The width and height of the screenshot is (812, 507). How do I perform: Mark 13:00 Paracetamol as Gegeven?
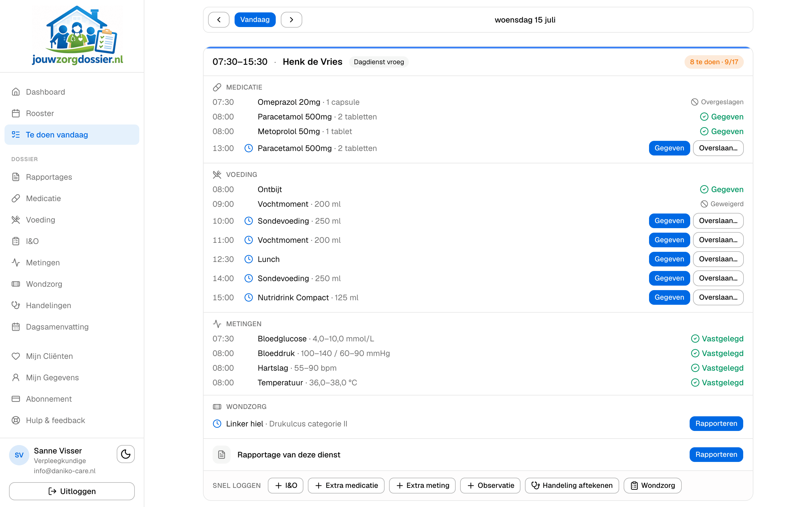pos(669,148)
